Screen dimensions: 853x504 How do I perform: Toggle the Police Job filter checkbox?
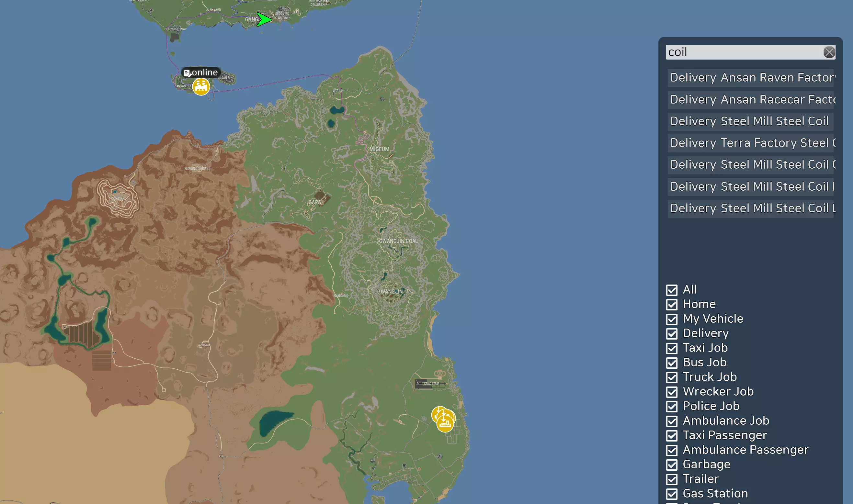(x=672, y=406)
